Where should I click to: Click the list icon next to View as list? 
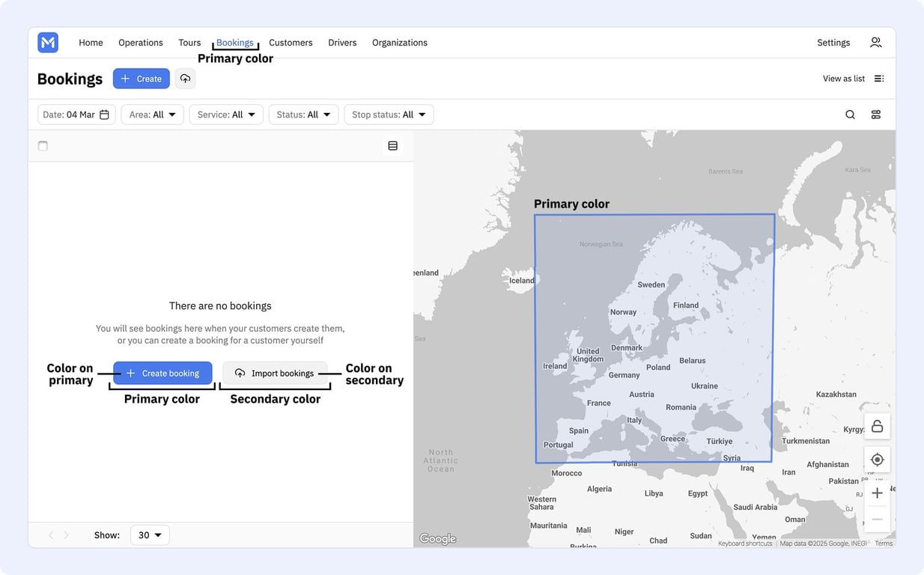879,79
